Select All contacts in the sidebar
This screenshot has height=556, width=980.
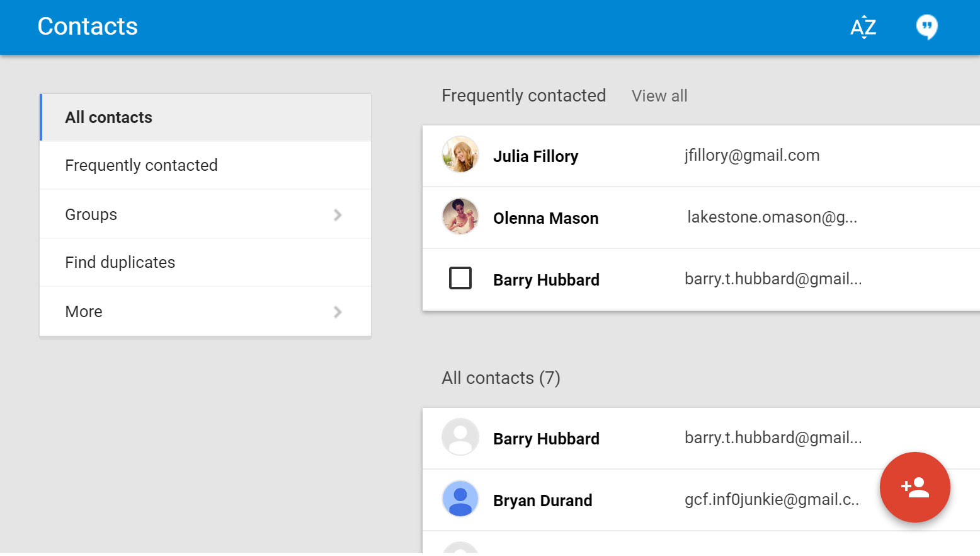(108, 117)
